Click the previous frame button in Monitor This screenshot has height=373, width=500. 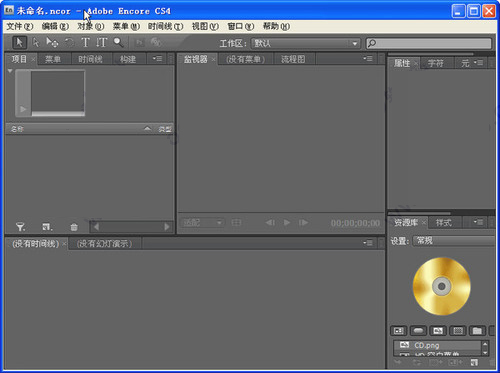pyautogui.click(x=270, y=222)
